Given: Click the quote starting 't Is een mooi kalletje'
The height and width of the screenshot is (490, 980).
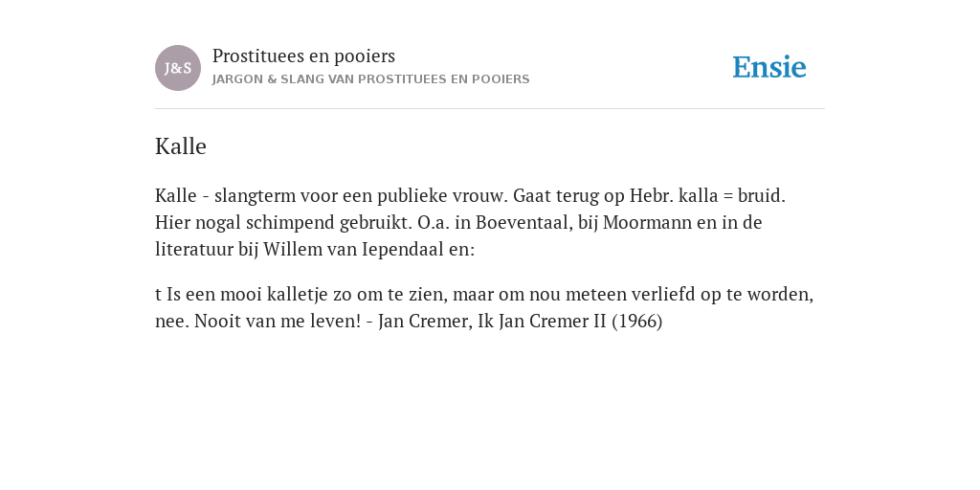Looking at the screenshot, I should [484, 307].
